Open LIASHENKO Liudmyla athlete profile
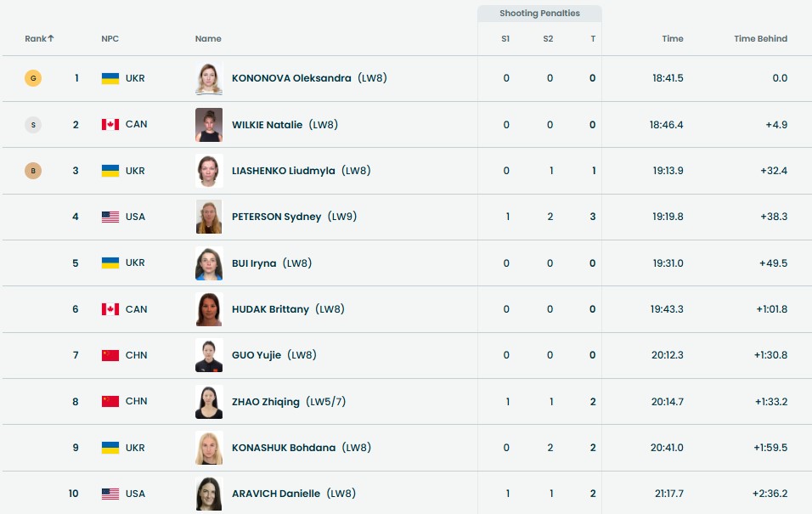 (283, 171)
